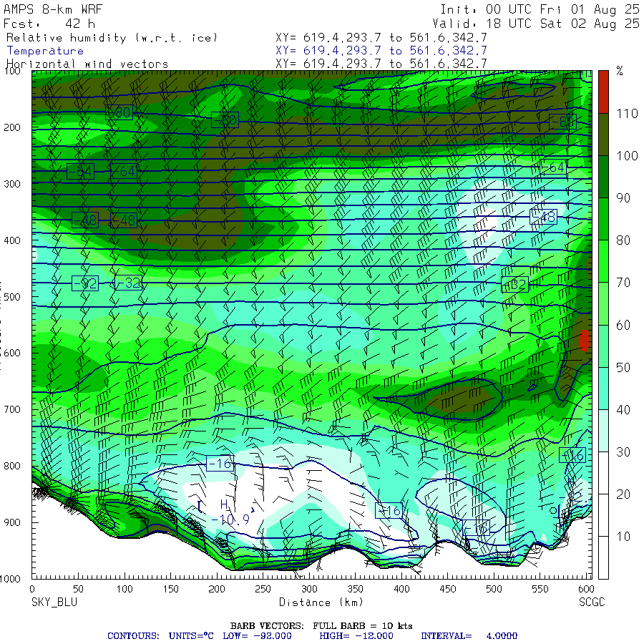644x644 pixels.
Task: Click the '10' colorbar tick label
Action: tap(623, 537)
